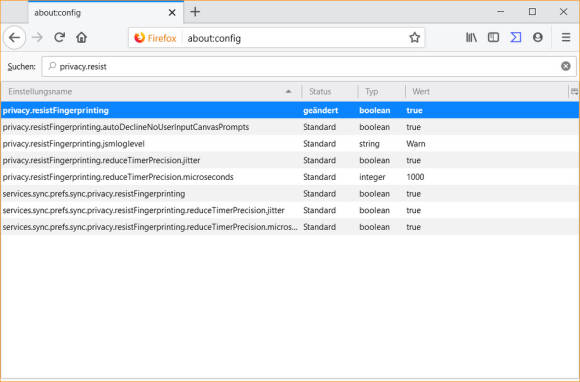Click the geändert status cell

tap(320, 110)
